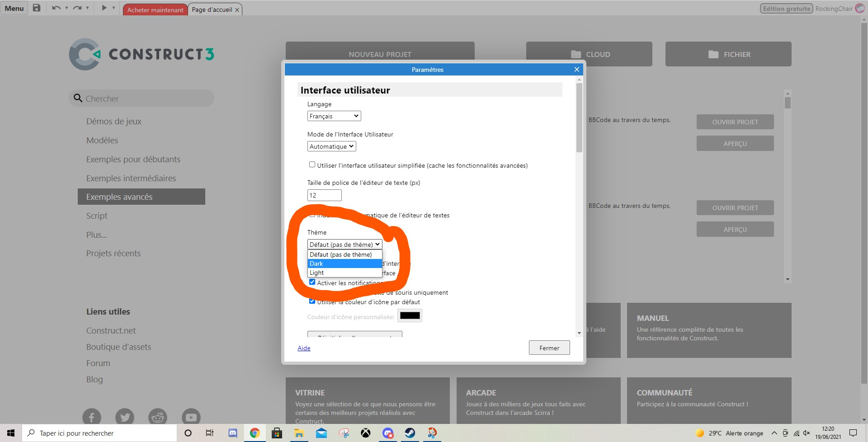Expand hidden system tray icons

774,433
